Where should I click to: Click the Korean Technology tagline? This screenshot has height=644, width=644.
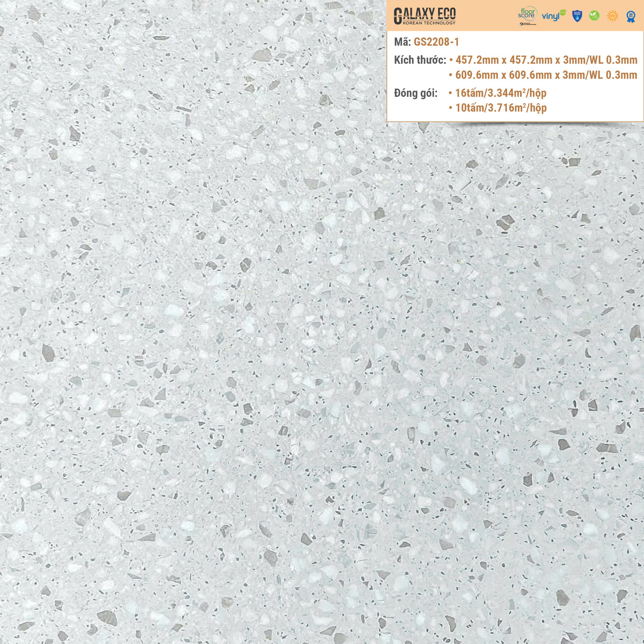pyautogui.click(x=429, y=23)
